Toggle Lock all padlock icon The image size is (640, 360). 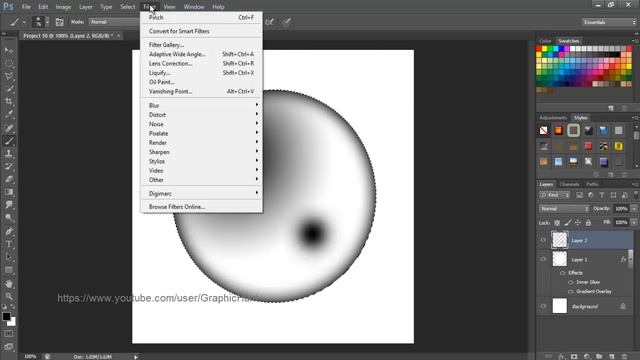(588, 223)
